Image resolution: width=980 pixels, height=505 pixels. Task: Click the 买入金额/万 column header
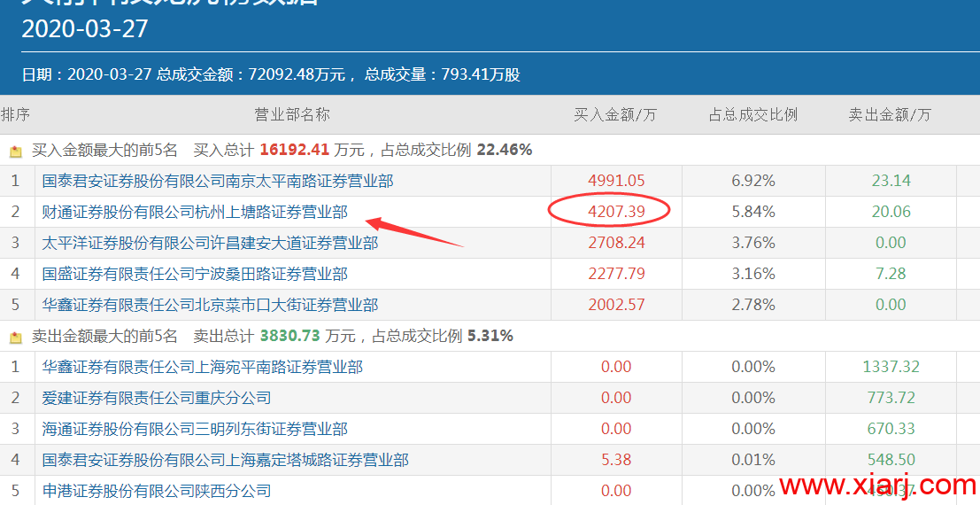[615, 114]
